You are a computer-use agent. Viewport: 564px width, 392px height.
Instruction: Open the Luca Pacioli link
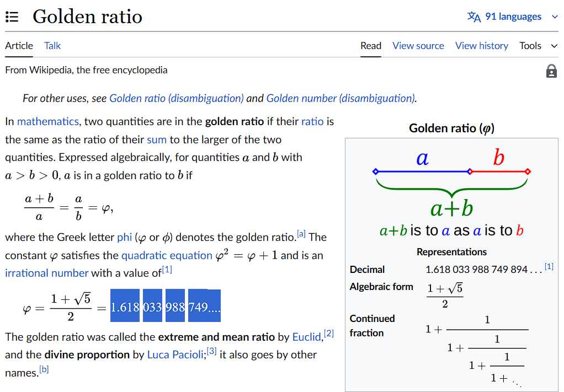175,355
